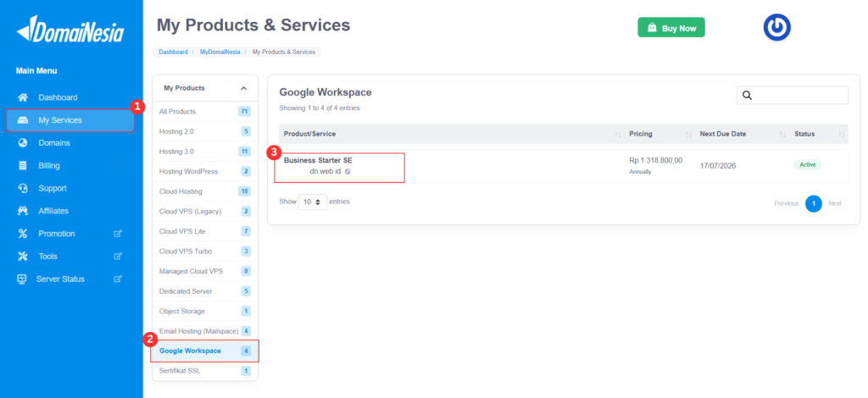The width and height of the screenshot is (868, 398).
Task: Click the search magnifier icon
Action: tap(747, 95)
